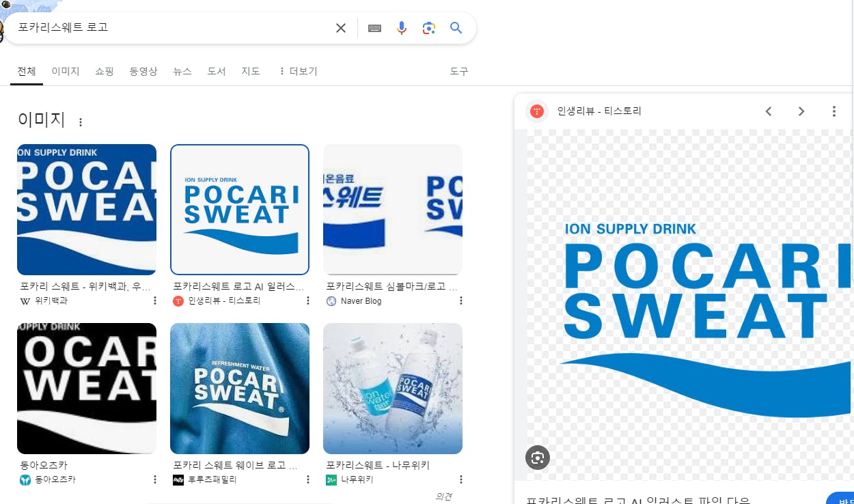Open three-dot menu for 동아오츠카 result
854x504 pixels.
[x=155, y=479]
